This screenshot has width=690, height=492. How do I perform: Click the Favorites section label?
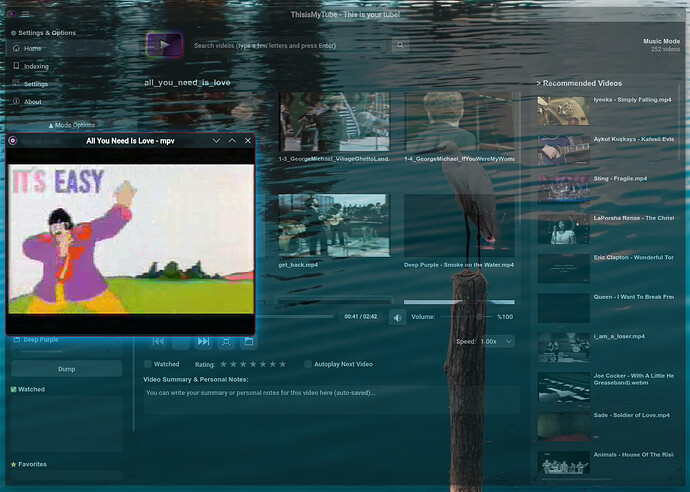32,464
